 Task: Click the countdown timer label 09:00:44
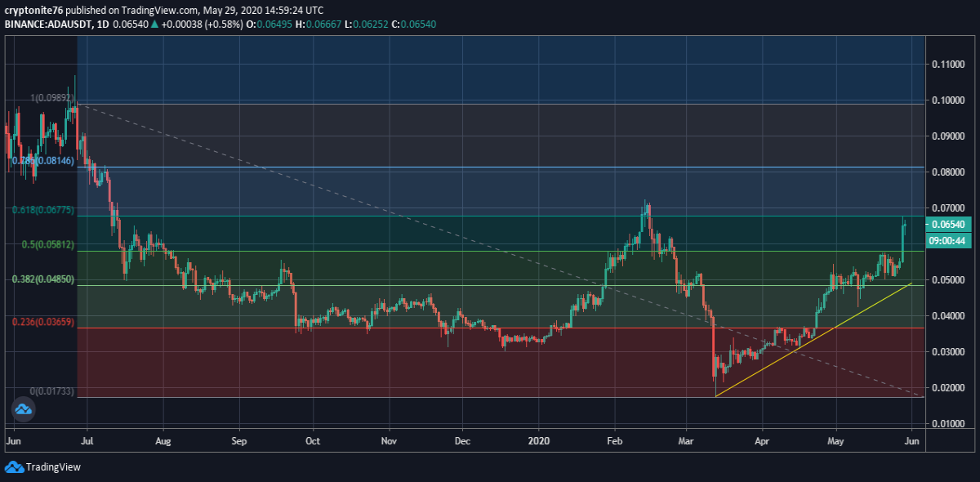[x=948, y=240]
